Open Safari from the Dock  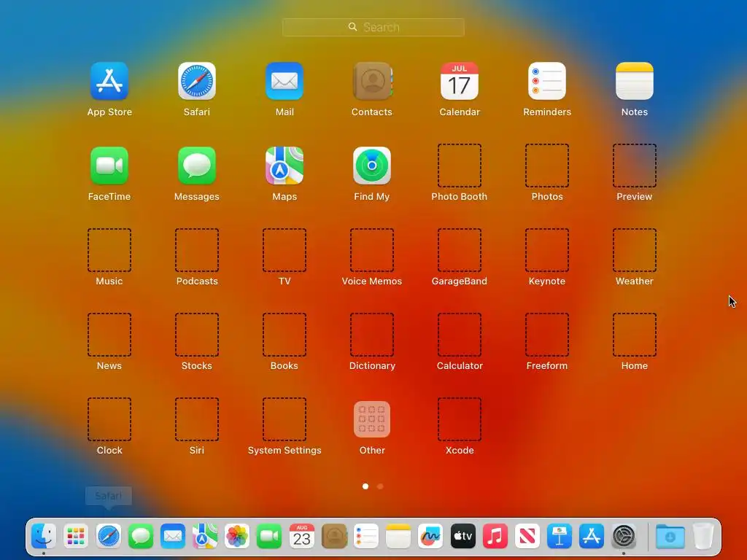(108, 536)
